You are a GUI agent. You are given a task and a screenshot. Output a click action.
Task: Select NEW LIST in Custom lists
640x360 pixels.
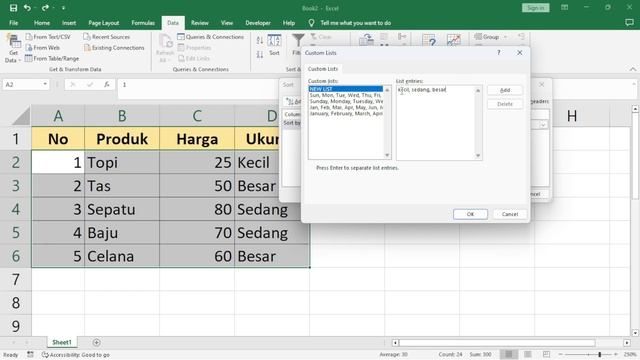[346, 89]
